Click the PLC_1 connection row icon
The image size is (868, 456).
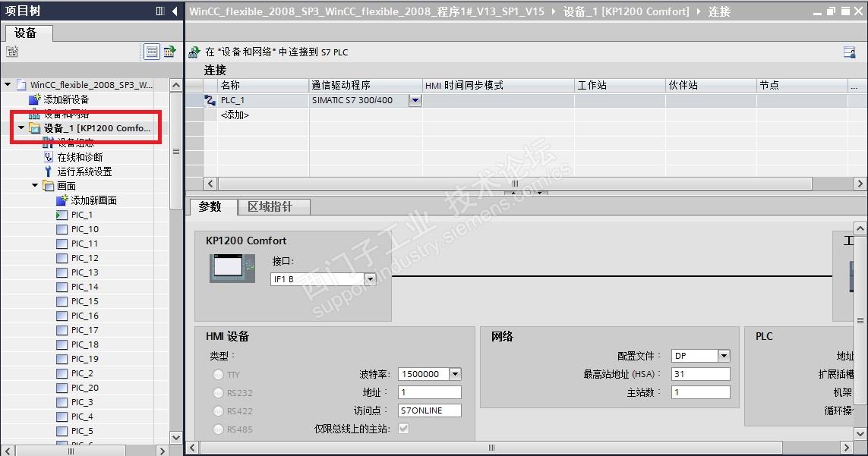[210, 100]
